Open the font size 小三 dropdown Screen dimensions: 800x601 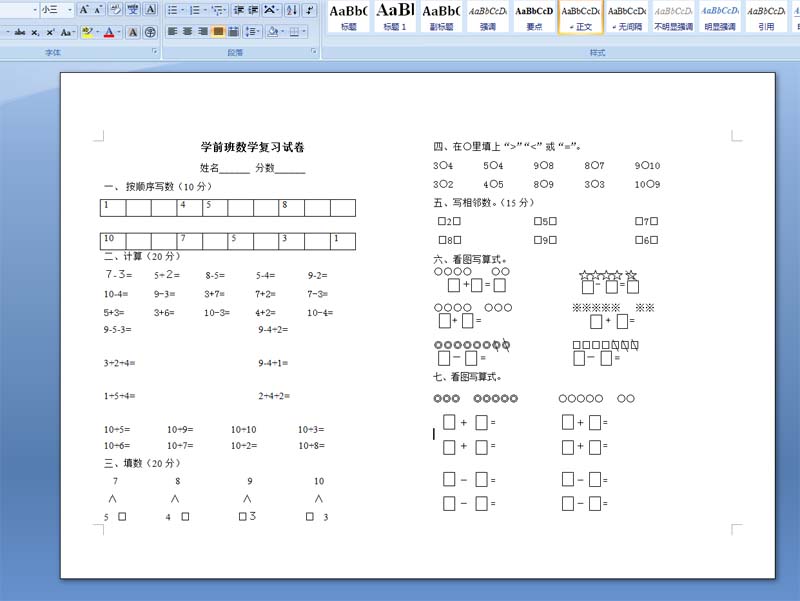(x=70, y=10)
